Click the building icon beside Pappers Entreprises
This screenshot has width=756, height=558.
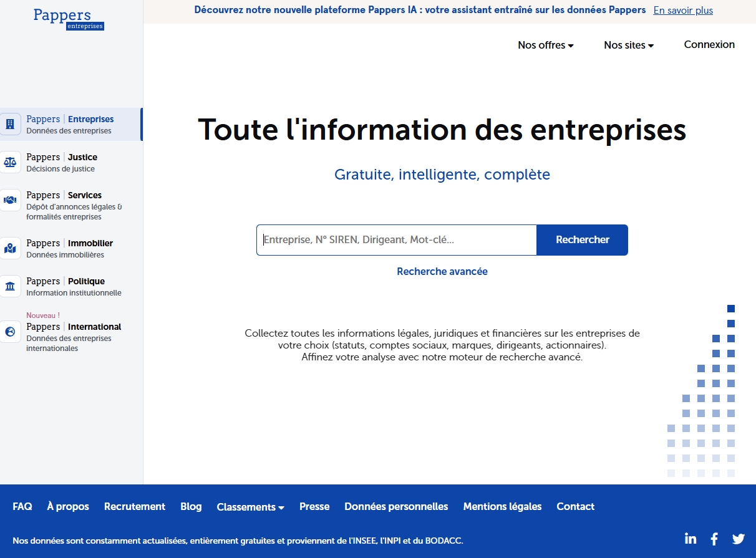(10, 124)
